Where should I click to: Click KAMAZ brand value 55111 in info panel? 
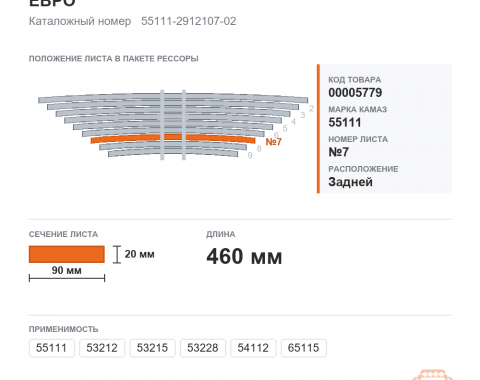(345, 122)
